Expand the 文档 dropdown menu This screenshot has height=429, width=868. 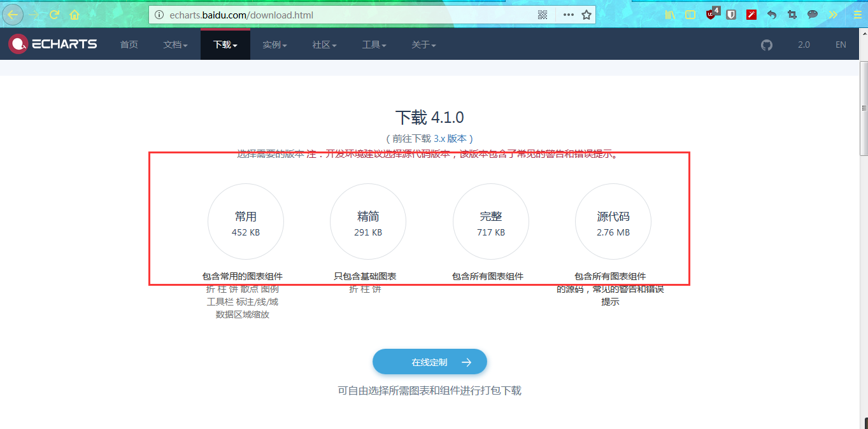[175, 45]
